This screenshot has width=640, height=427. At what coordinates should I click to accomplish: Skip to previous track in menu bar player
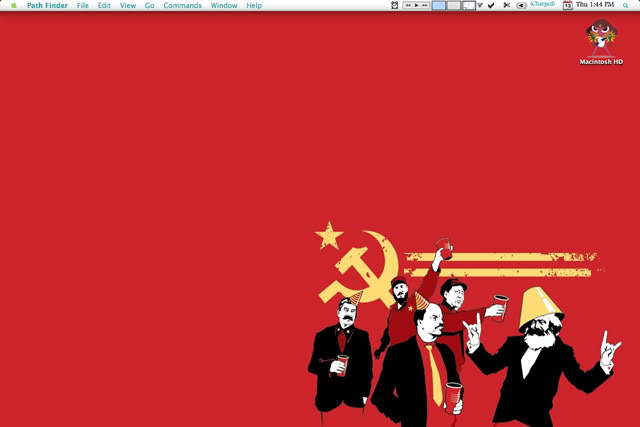[x=408, y=5]
